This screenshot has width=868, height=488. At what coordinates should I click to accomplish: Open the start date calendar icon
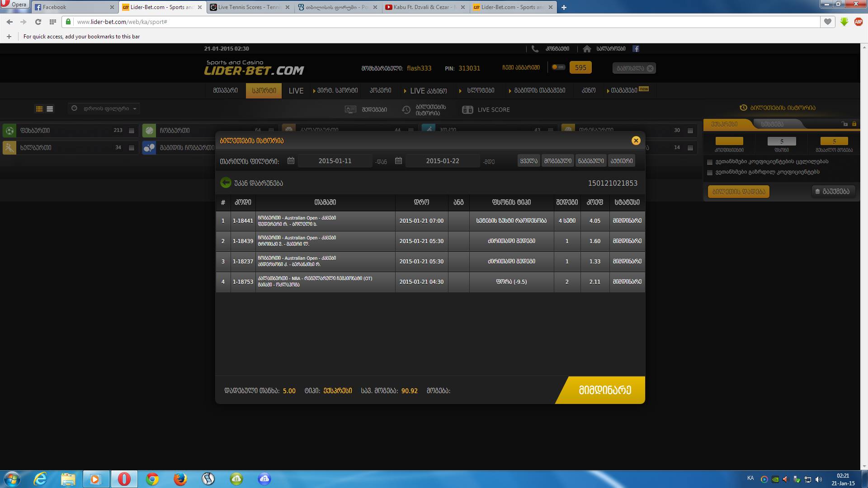(x=291, y=161)
